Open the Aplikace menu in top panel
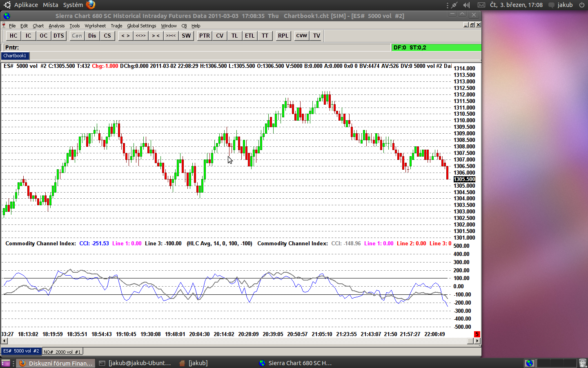Screen dimensions: 588x368 click(x=26, y=5)
